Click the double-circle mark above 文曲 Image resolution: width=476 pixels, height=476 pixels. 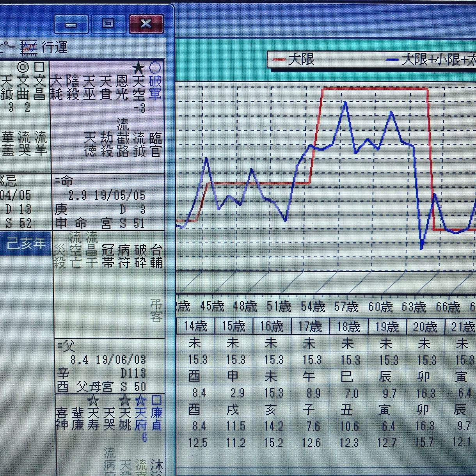(23, 67)
